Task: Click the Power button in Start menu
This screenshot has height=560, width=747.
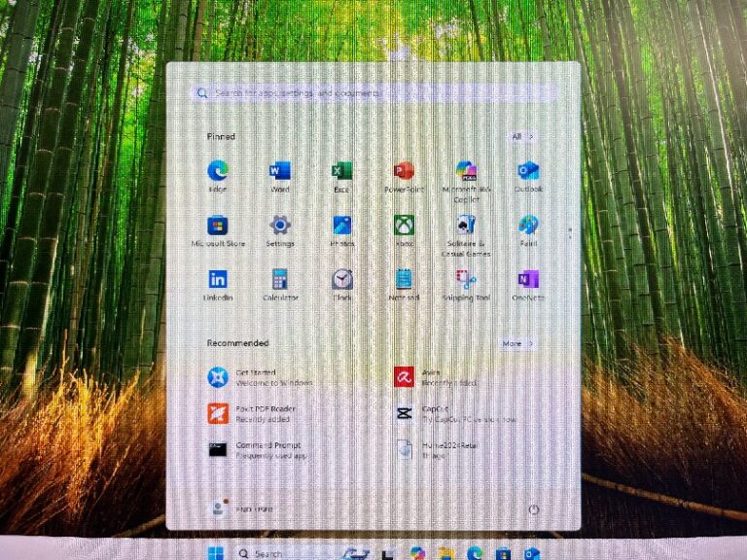Action: 534,509
